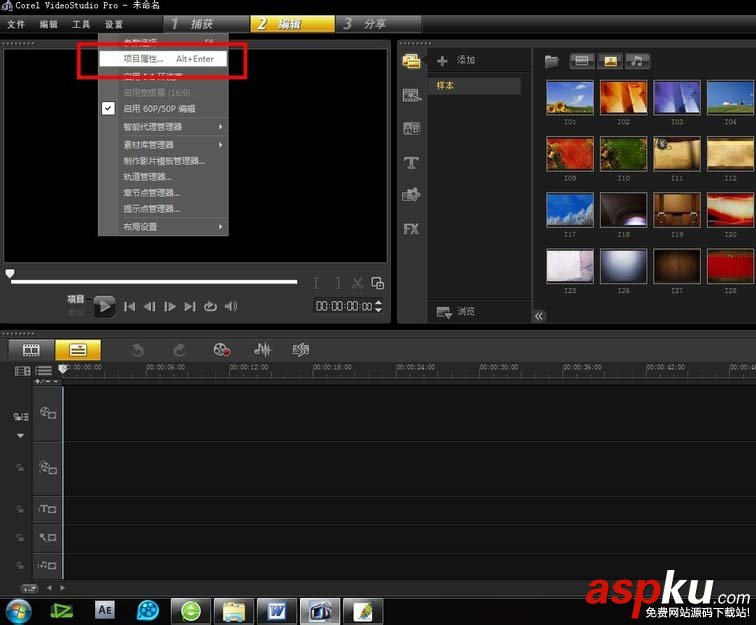Select thumbnail I18 dark tunnel image
756x625 pixels.
tap(623, 210)
